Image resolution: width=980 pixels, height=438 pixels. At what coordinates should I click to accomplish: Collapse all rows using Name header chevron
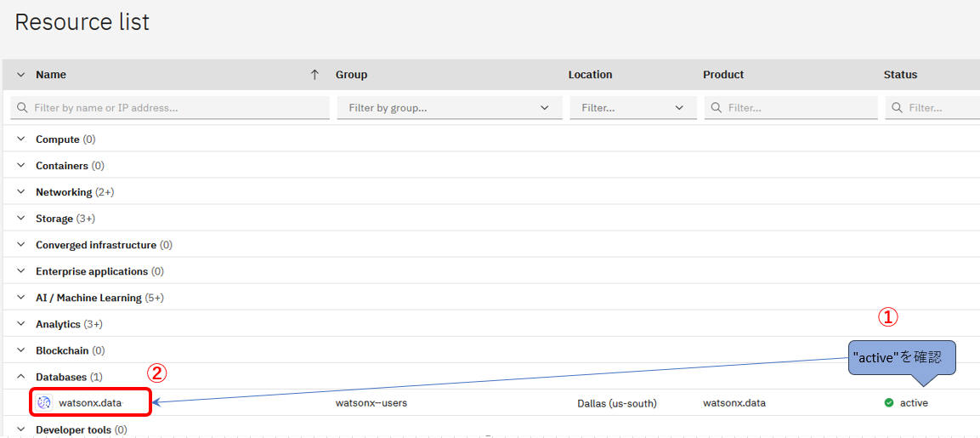(21, 75)
